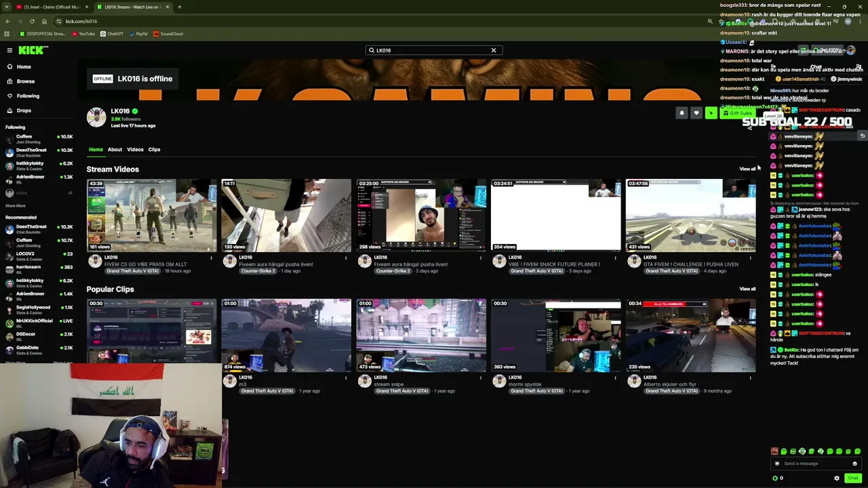
Task: Open Drops in the sidebar
Action: 24,110
